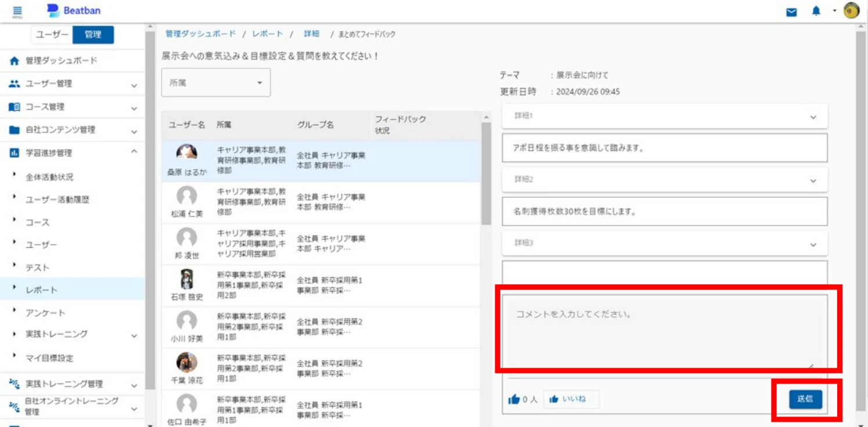Viewport: 868px width, 427px height.
Task: Click the 学習進捗管理 chart icon
Action: [15, 153]
